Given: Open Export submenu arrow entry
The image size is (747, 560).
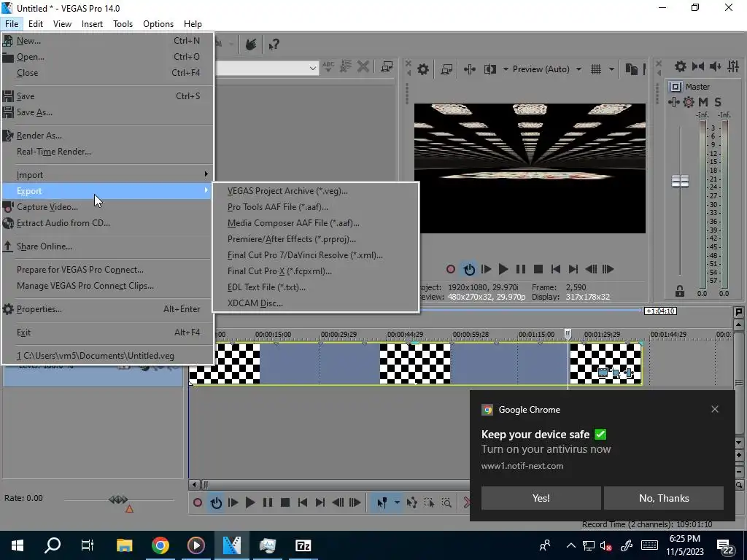Looking at the screenshot, I should [x=107, y=191].
